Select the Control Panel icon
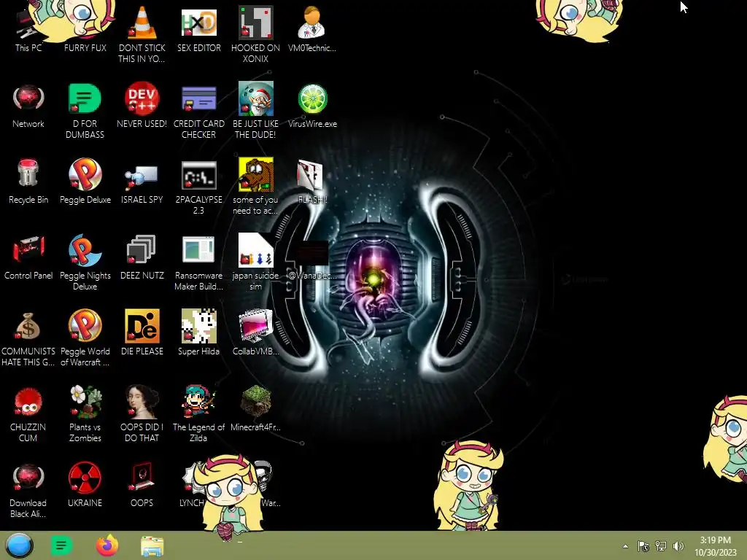 pos(28,257)
